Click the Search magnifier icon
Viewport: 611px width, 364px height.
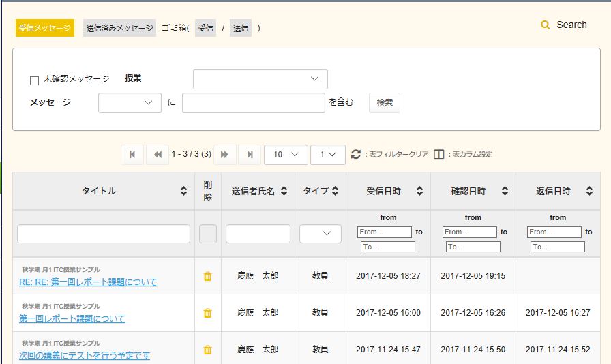click(x=545, y=25)
